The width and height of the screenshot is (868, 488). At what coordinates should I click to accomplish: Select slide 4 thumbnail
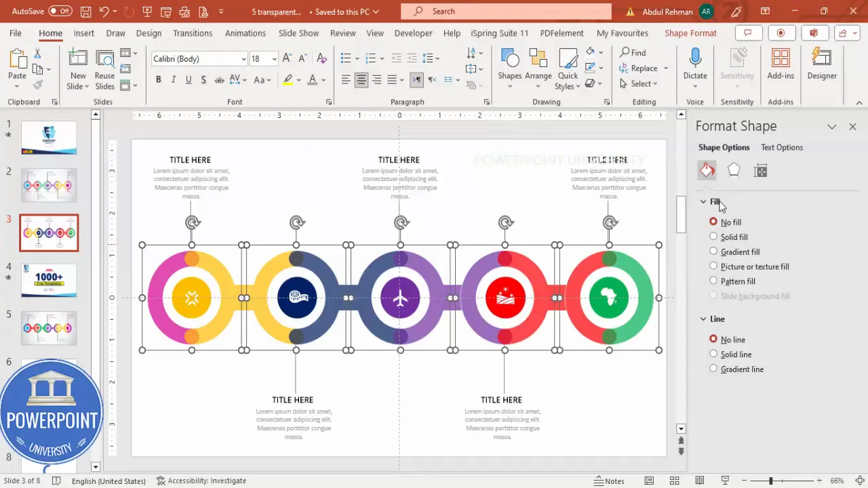[48, 280]
